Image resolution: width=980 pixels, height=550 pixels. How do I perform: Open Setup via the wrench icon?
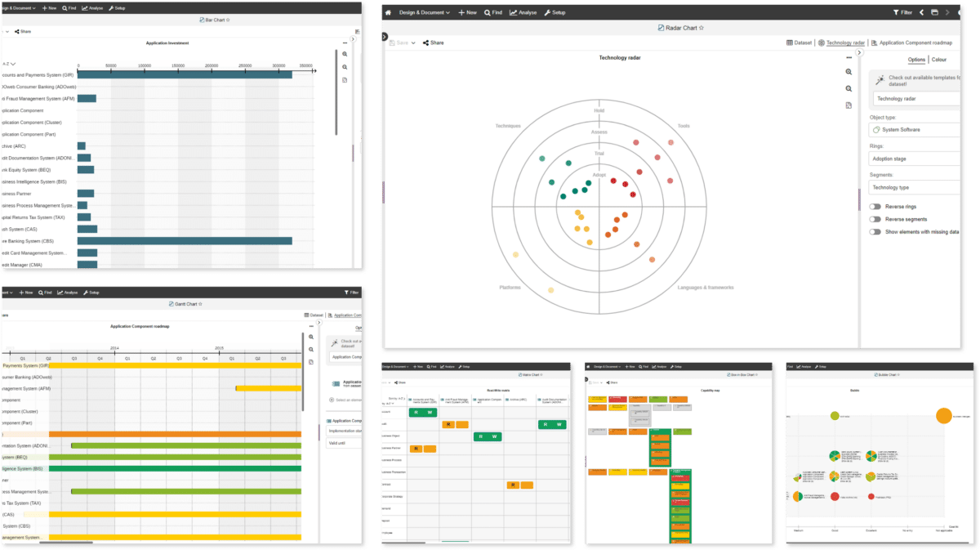coord(555,11)
